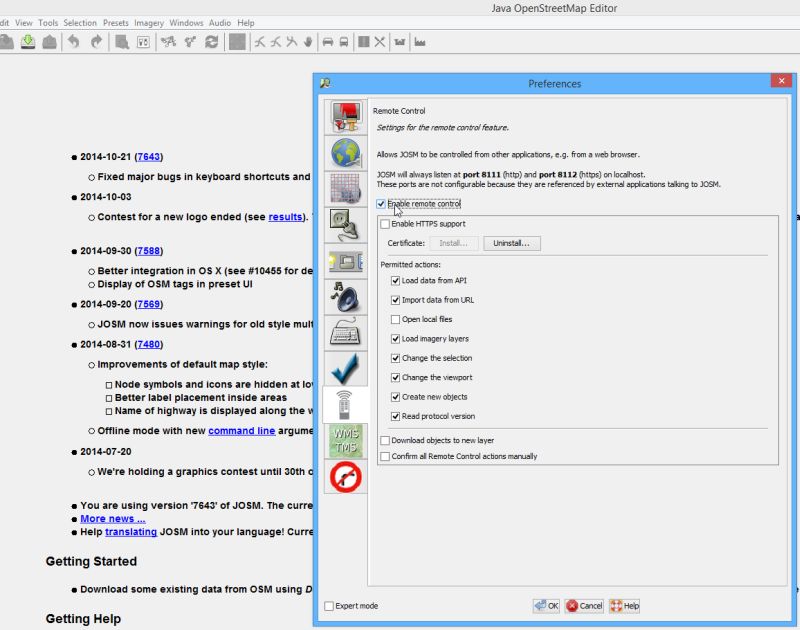Open the logo contest results link
Screen dimensions: 800x630
285,217
